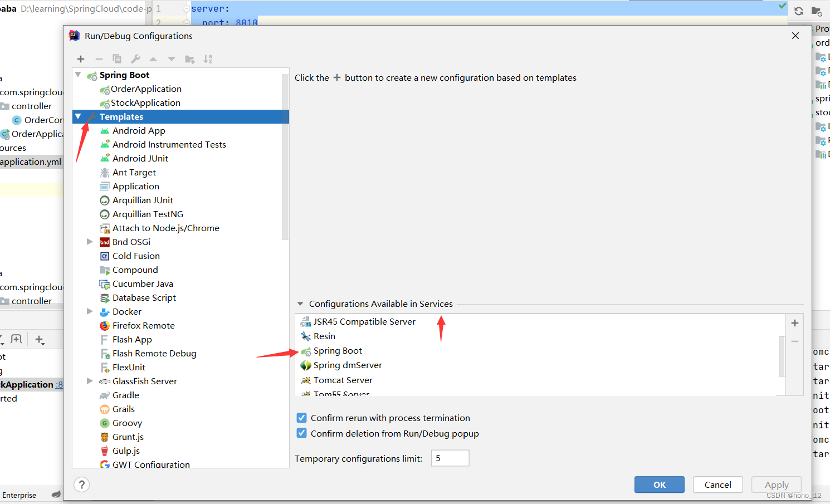Collapse the Templates node
Image resolution: width=830 pixels, height=504 pixels.
coord(78,116)
